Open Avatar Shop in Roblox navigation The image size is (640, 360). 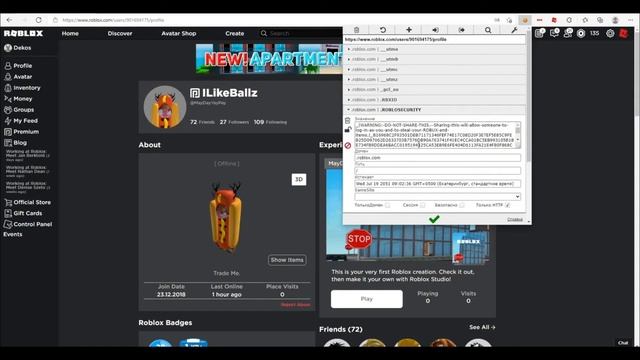click(x=179, y=33)
